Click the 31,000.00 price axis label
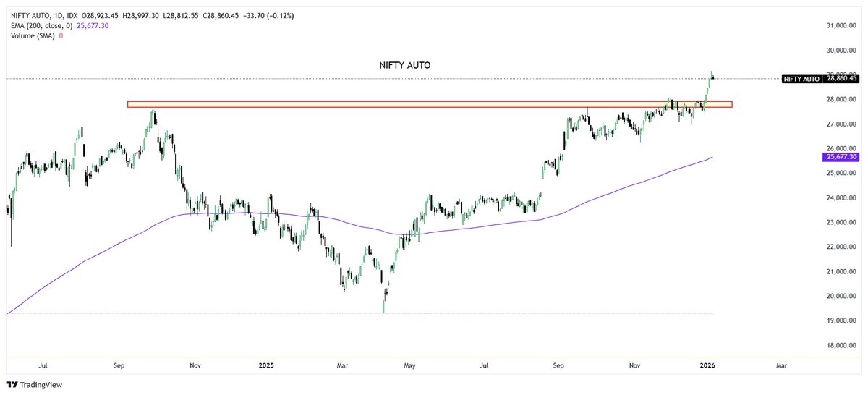 click(841, 26)
